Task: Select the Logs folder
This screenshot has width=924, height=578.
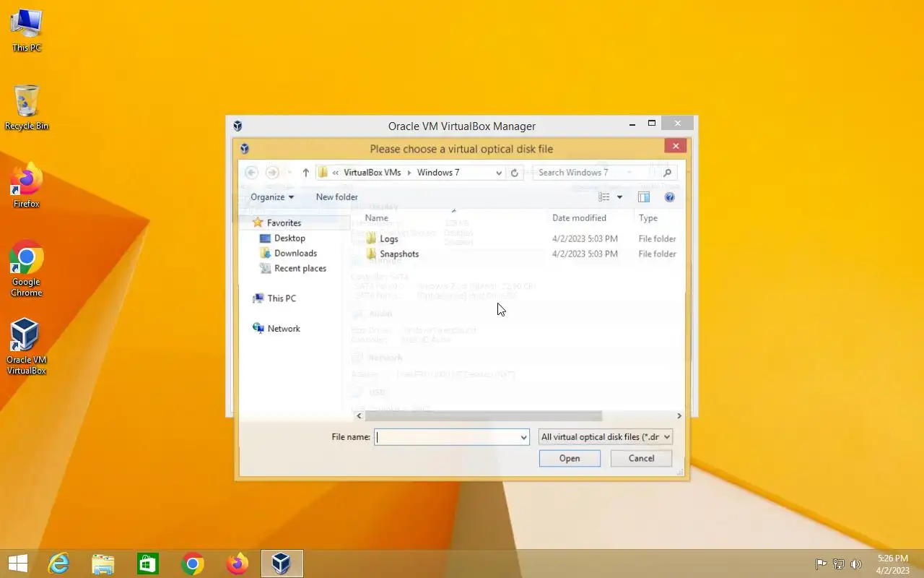Action: pyautogui.click(x=388, y=239)
